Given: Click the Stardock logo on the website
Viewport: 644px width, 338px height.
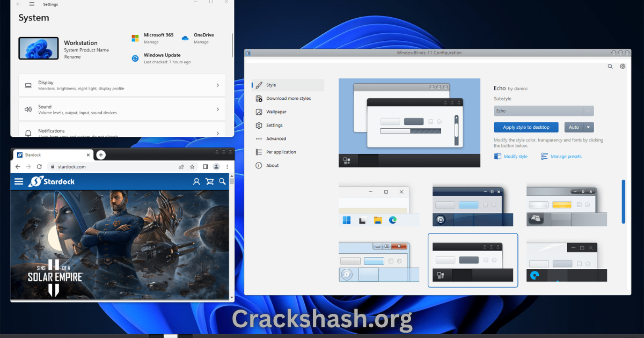Looking at the screenshot, I should coord(52,182).
